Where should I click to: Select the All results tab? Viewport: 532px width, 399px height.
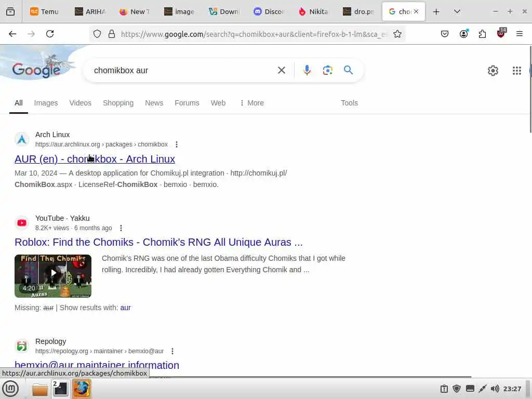(x=19, y=103)
